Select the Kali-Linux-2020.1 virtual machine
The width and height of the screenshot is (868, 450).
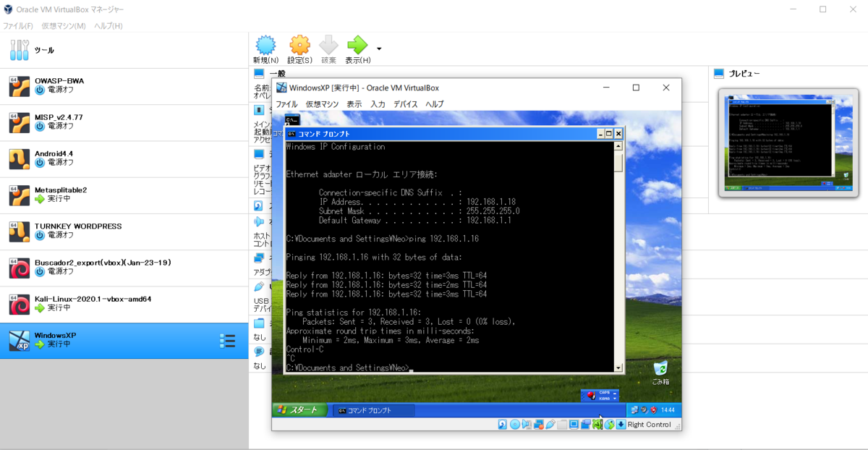pyautogui.click(x=124, y=304)
